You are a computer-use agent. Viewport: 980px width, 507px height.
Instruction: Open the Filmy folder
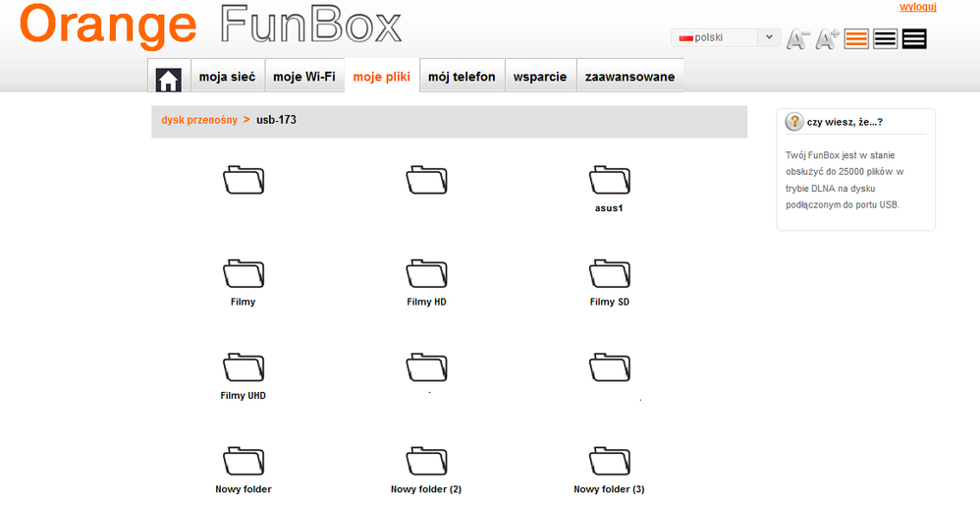click(243, 274)
